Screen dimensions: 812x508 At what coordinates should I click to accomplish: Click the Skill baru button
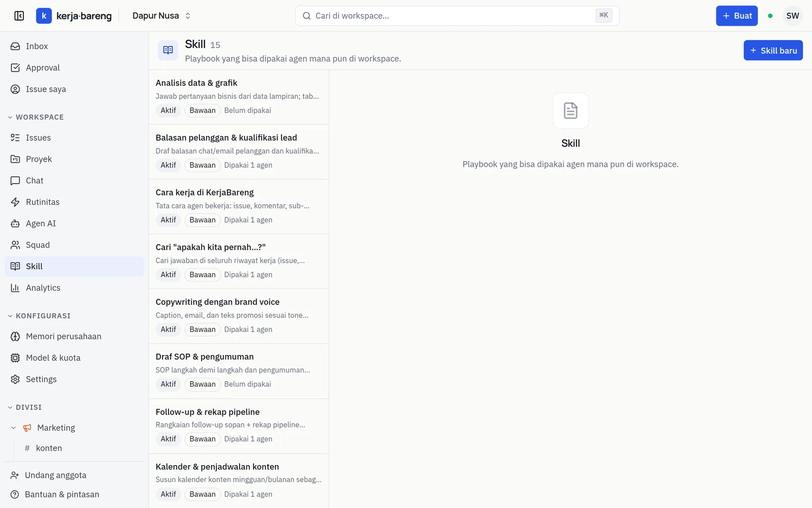click(773, 51)
